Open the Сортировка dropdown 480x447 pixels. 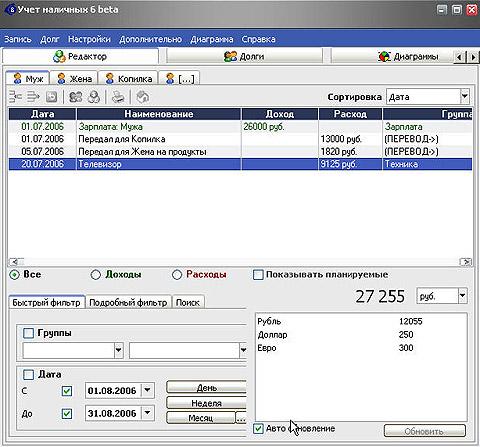click(x=464, y=97)
